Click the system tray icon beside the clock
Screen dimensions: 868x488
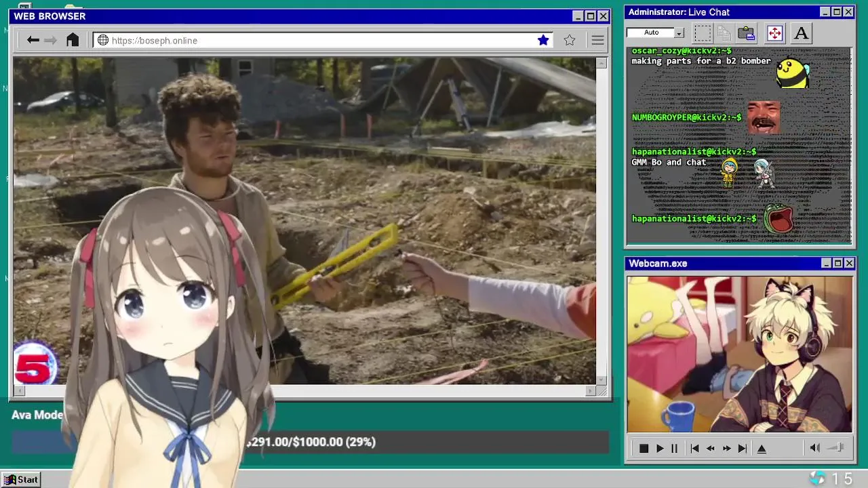point(818,479)
